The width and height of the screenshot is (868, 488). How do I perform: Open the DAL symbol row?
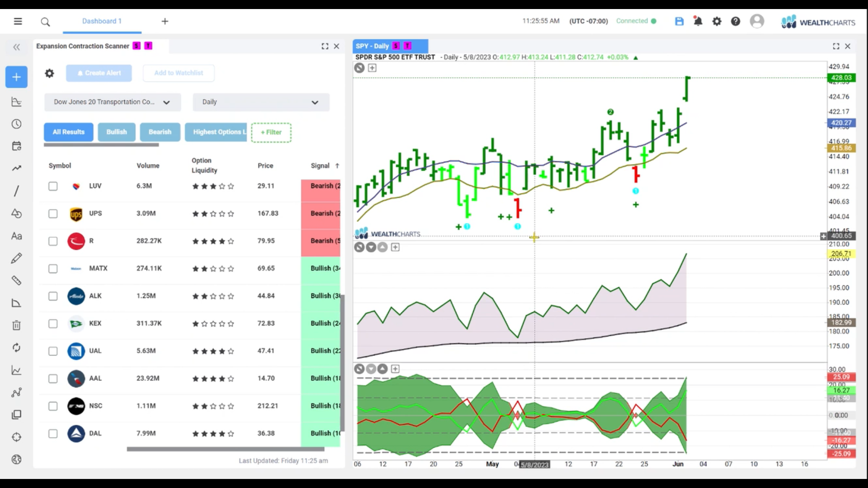190,433
